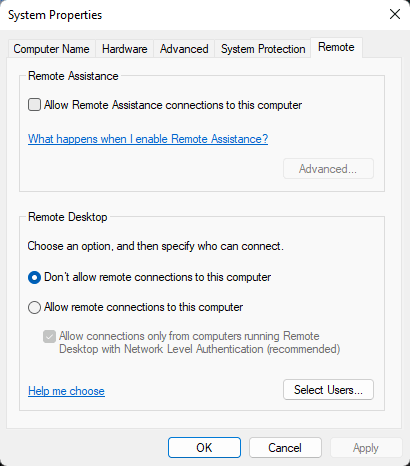Click the Remote Assistance group label

coord(73,76)
